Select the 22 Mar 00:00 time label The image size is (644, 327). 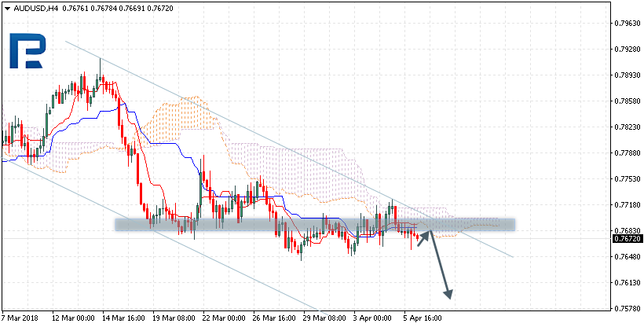click(225, 319)
